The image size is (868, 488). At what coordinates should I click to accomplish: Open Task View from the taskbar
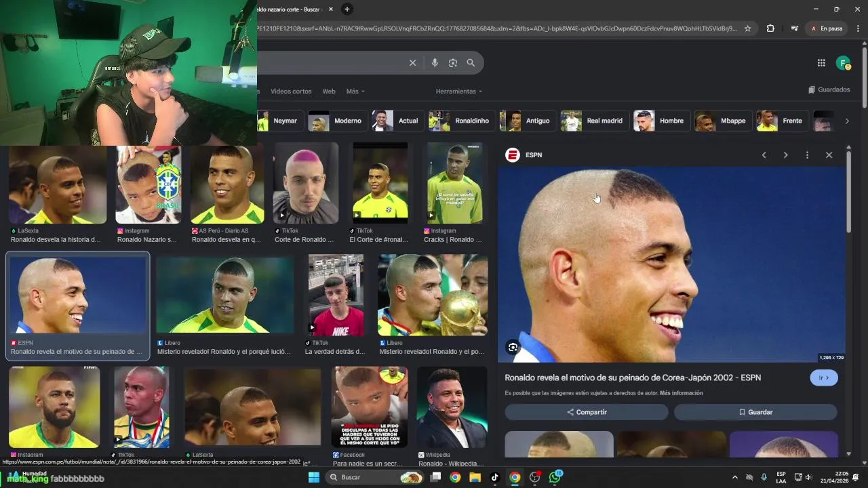tap(436, 477)
